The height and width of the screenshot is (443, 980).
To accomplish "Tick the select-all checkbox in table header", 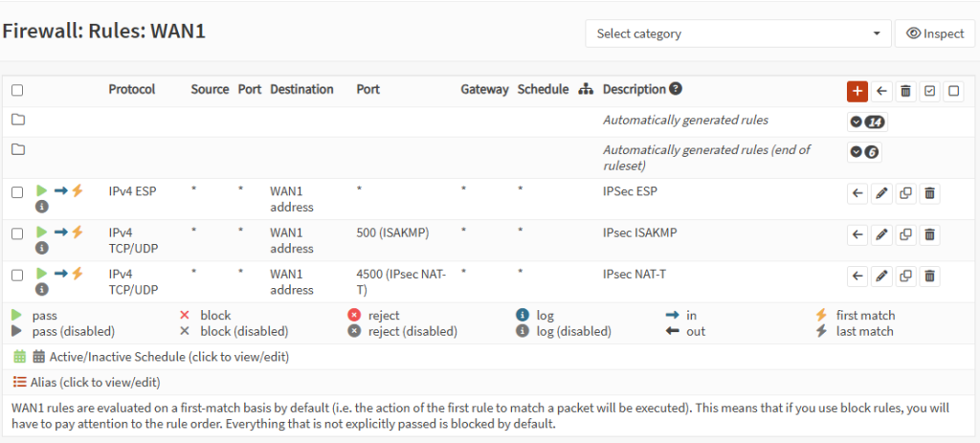I will coord(17,91).
